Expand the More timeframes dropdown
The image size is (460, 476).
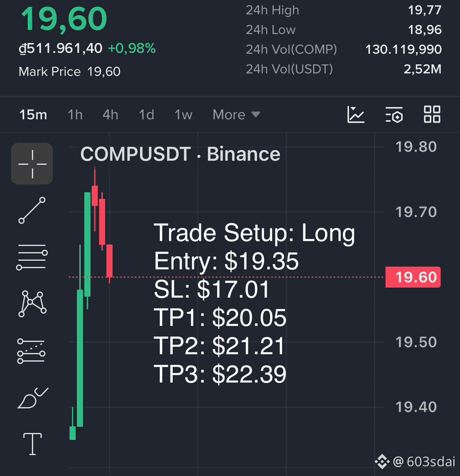[x=237, y=115]
